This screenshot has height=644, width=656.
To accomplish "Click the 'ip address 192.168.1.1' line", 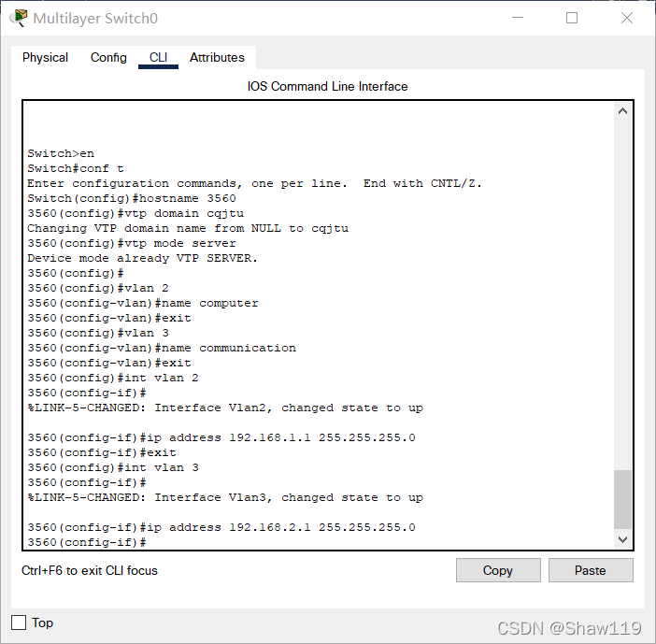I will (221, 437).
